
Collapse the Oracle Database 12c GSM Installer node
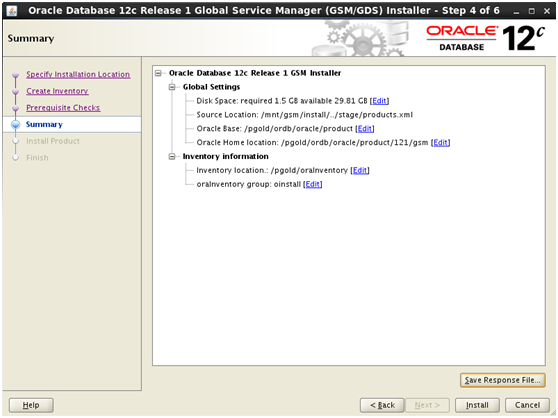[158, 73]
